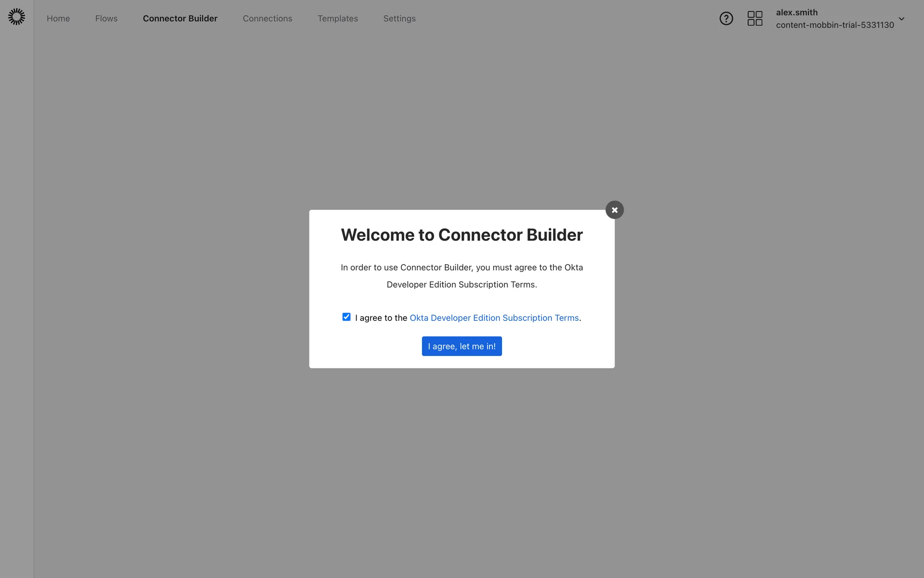Expand the account chevron dropdown arrow
The height and width of the screenshot is (578, 924).
[901, 19]
